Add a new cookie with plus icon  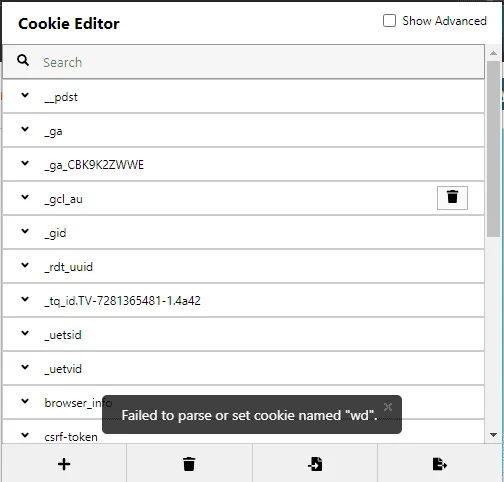click(64, 464)
